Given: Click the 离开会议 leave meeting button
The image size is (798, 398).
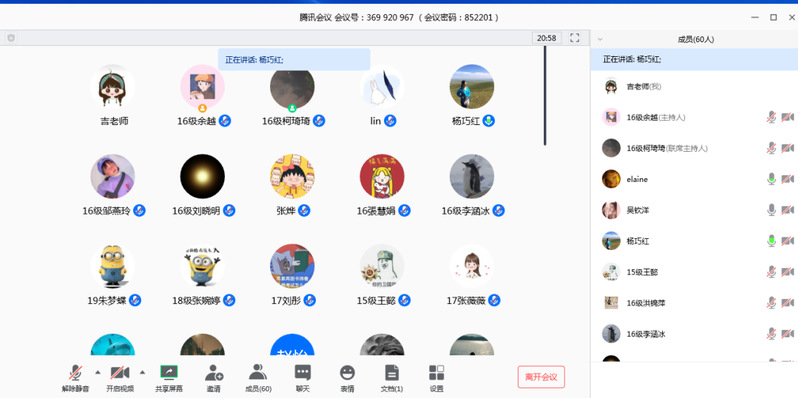Looking at the screenshot, I should click(541, 377).
